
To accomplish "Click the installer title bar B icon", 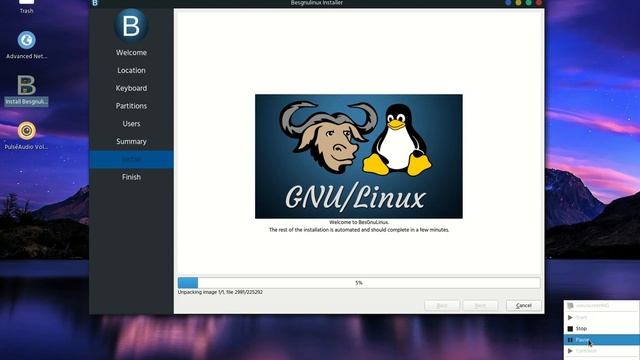I will [95, 3].
